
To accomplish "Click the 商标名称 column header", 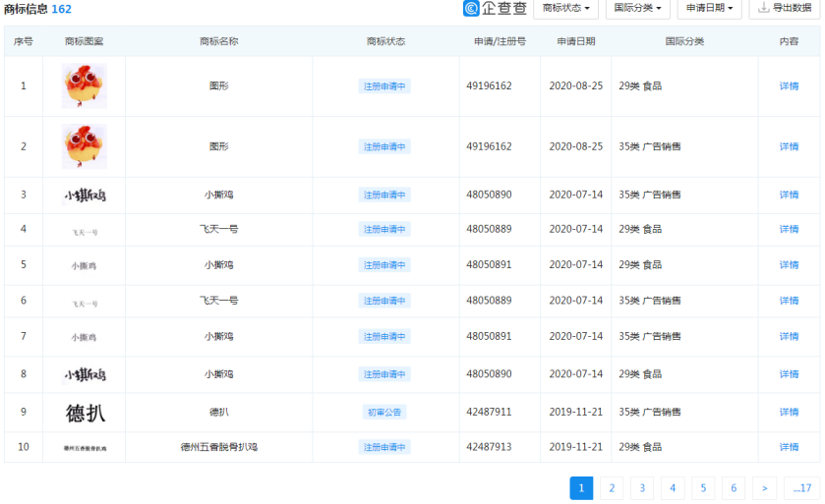I will pos(218,41).
